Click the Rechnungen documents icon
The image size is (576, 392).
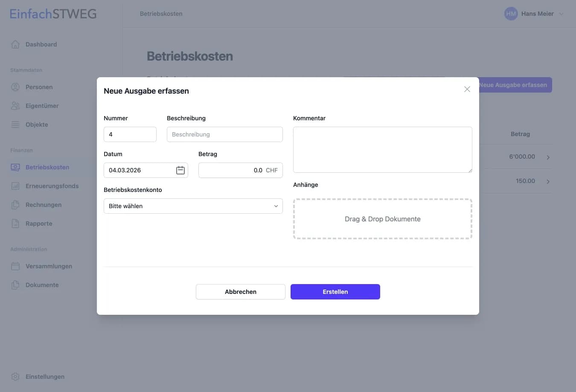tap(15, 205)
